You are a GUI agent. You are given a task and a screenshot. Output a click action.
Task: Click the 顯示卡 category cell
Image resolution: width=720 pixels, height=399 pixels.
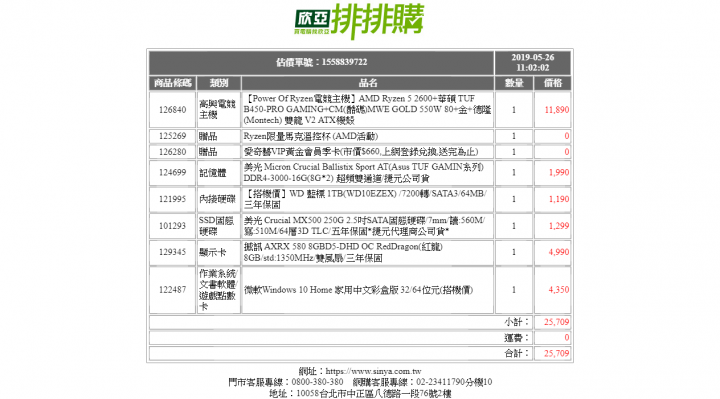[219, 252]
